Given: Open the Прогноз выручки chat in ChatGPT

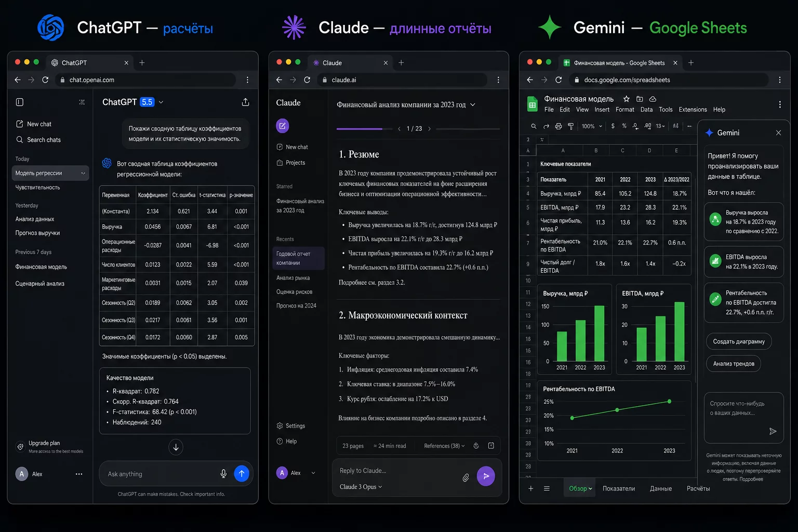Looking at the screenshot, I should click(37, 233).
